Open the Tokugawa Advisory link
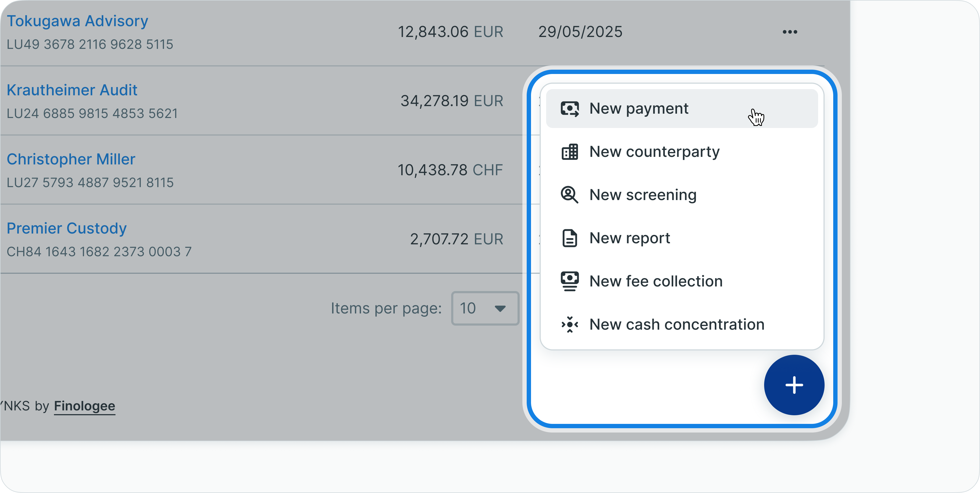Image resolution: width=980 pixels, height=493 pixels. [x=78, y=21]
